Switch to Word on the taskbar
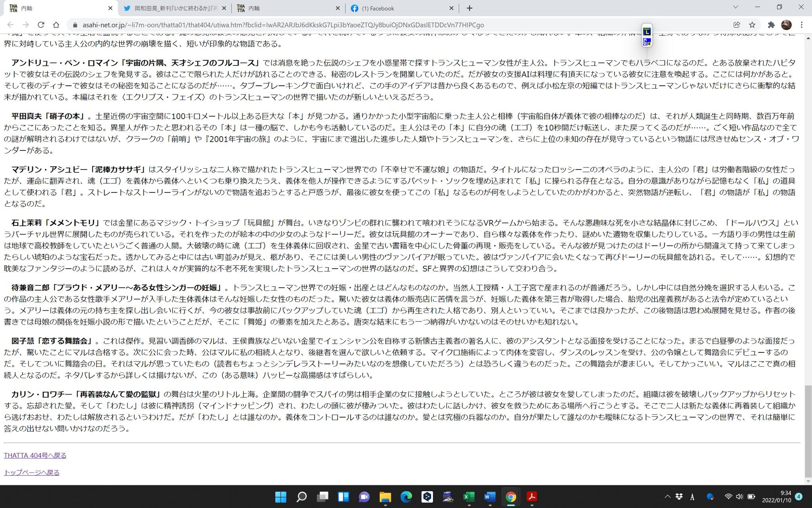Screen dimensions: 812x508 490,497
